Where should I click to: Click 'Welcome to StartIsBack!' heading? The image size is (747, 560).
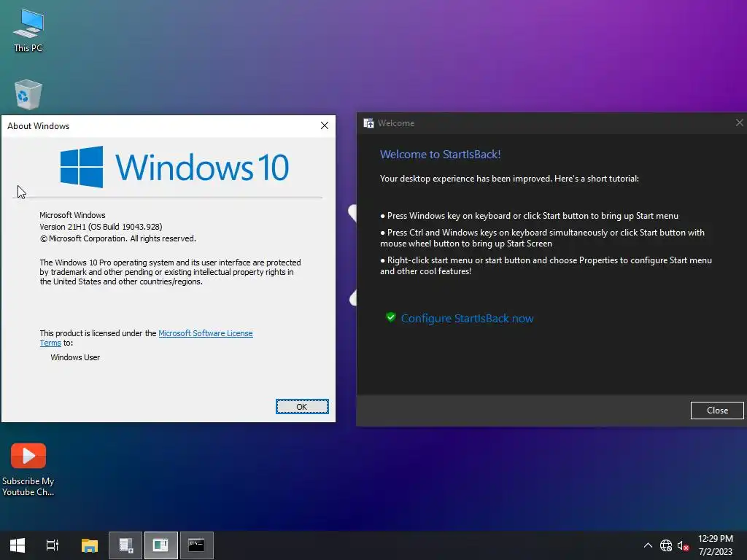pos(440,155)
